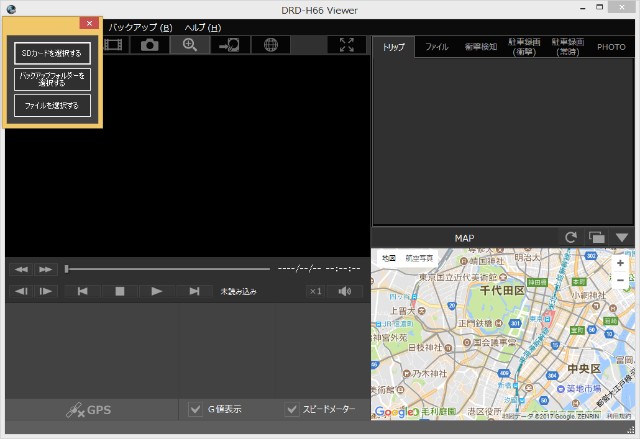Refresh the map with the reload icon

click(x=571, y=237)
